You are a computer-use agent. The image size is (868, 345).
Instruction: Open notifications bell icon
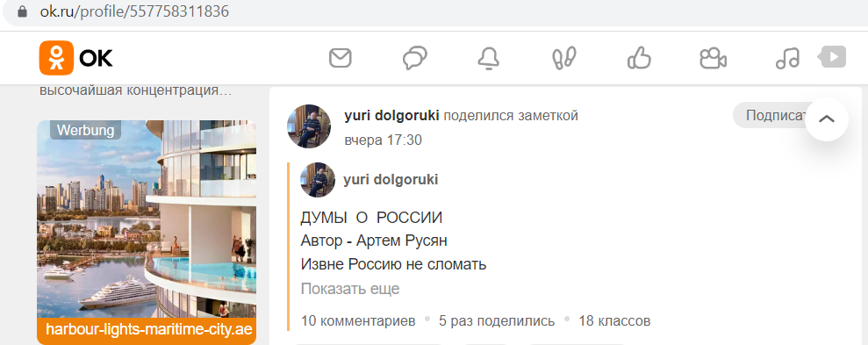(488, 58)
